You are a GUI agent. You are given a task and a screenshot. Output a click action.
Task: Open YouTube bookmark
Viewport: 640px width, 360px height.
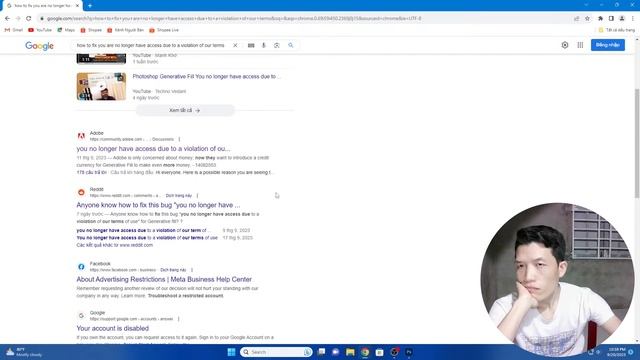[40, 30]
